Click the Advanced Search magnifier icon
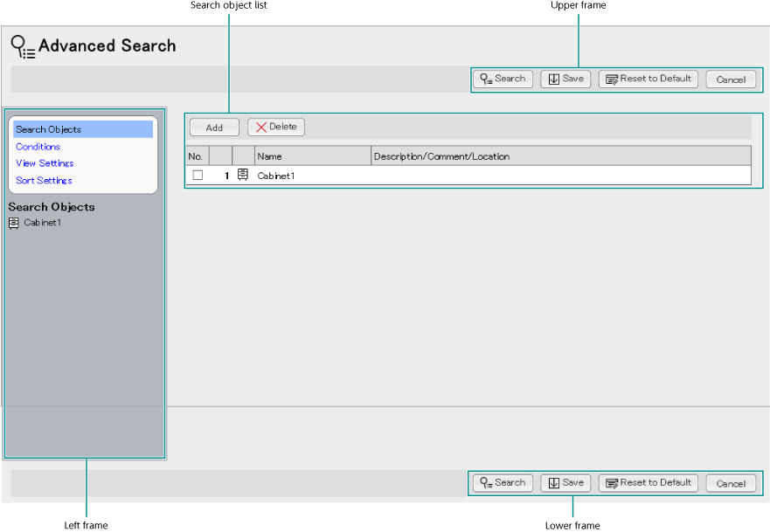The width and height of the screenshot is (770, 532). [x=22, y=46]
